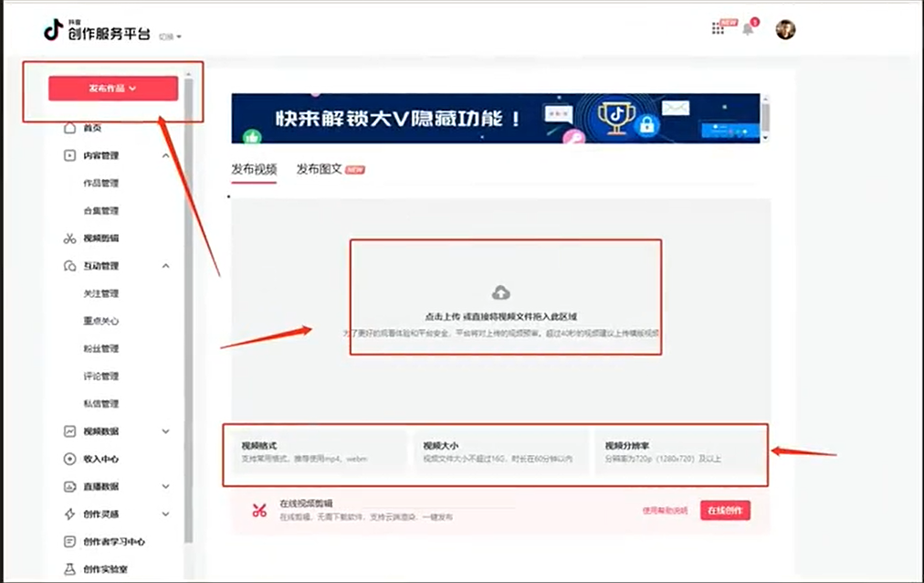Click the 在线创作 button
924x583 pixels.
(725, 511)
